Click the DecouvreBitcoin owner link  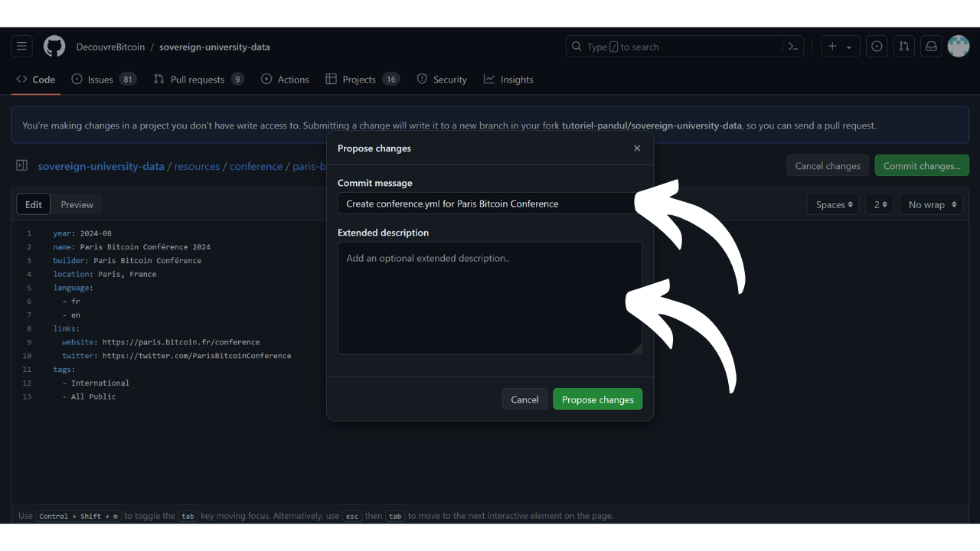pos(110,47)
